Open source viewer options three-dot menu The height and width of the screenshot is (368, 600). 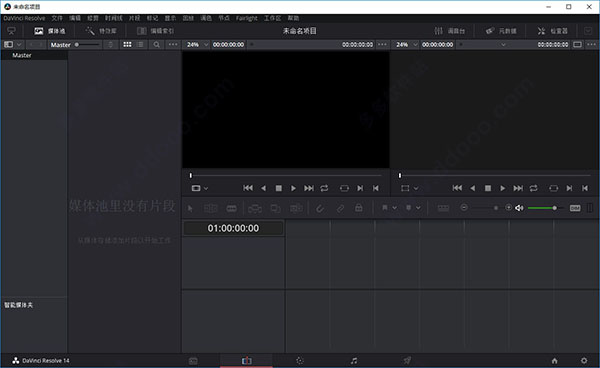[382, 44]
